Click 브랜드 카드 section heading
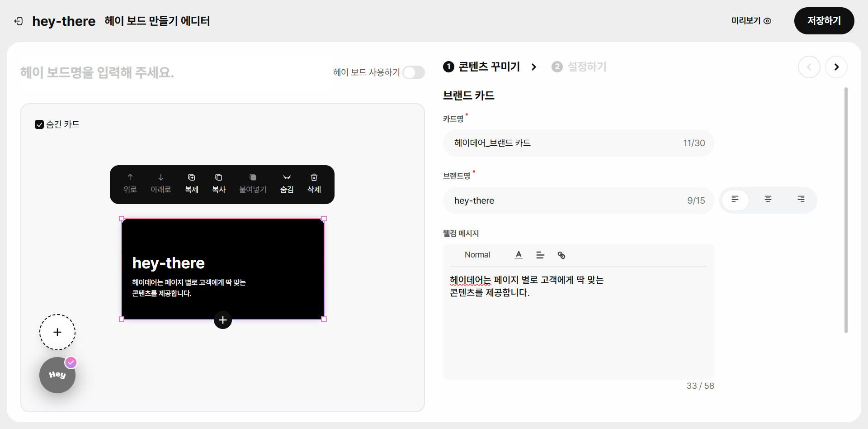The width and height of the screenshot is (868, 429). 469,95
